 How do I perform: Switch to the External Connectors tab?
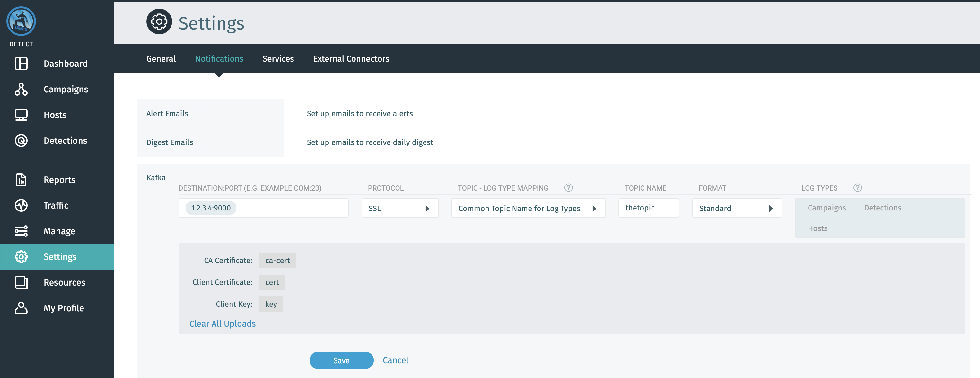point(351,59)
